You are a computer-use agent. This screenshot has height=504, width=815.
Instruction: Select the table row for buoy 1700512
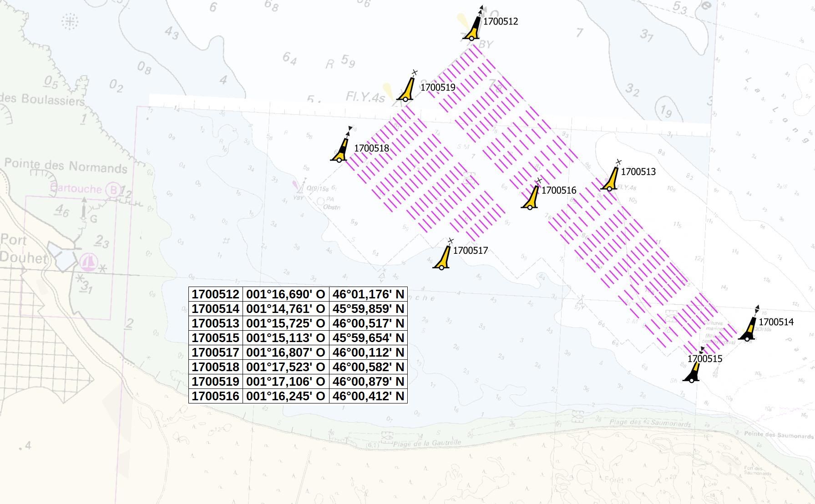tap(217, 294)
